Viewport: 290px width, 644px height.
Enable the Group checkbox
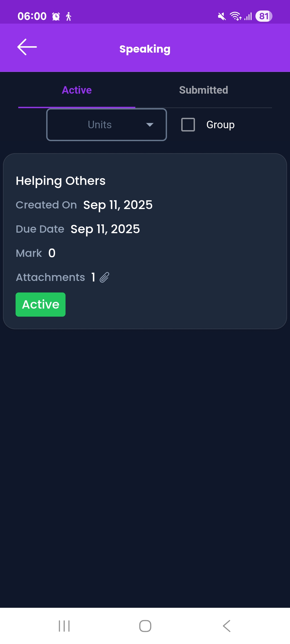pos(188,125)
